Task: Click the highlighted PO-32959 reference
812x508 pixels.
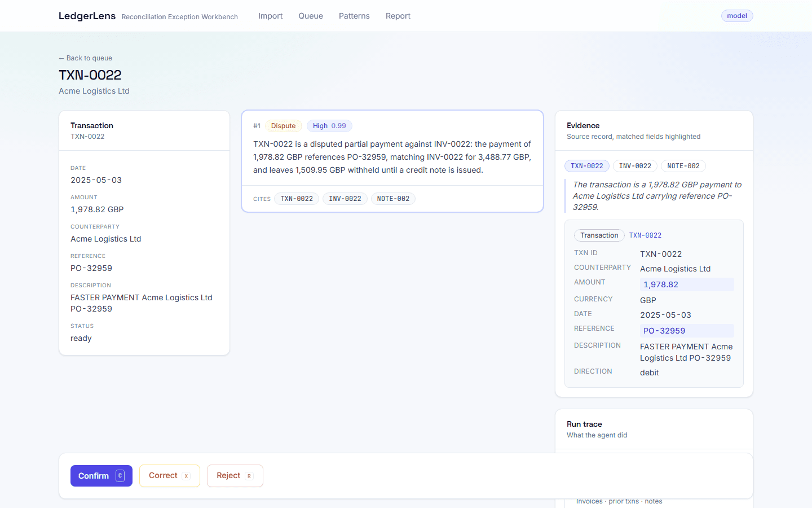Action: click(x=687, y=331)
